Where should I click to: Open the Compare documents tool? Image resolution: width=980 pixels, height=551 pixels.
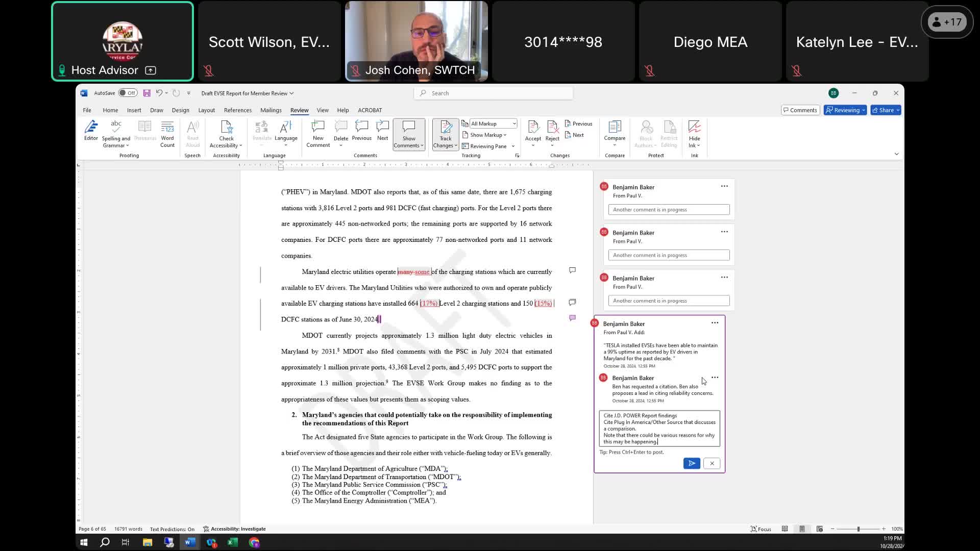[615, 134]
